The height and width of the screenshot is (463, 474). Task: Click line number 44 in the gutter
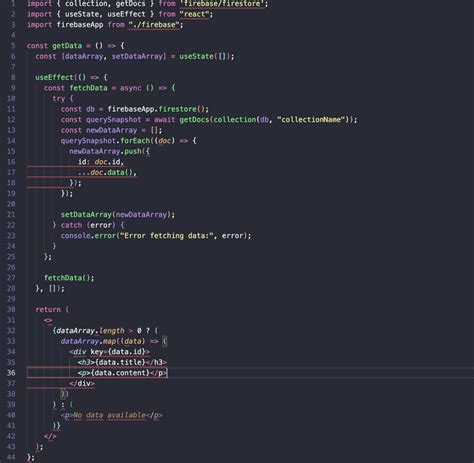coord(11,457)
